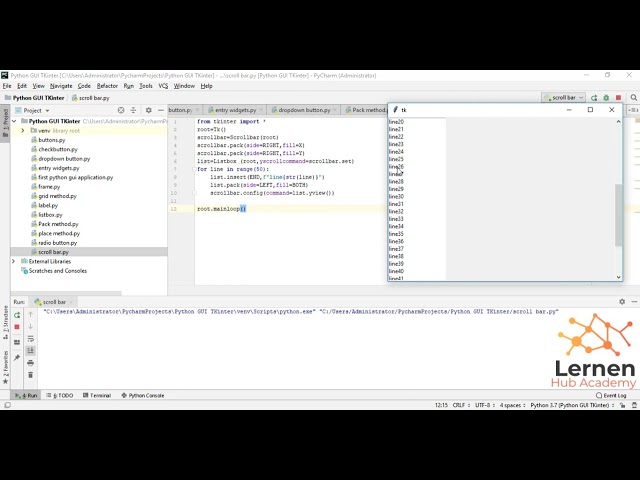The image size is (640, 480).
Task: Open the Navigate menu
Action: coord(61,86)
